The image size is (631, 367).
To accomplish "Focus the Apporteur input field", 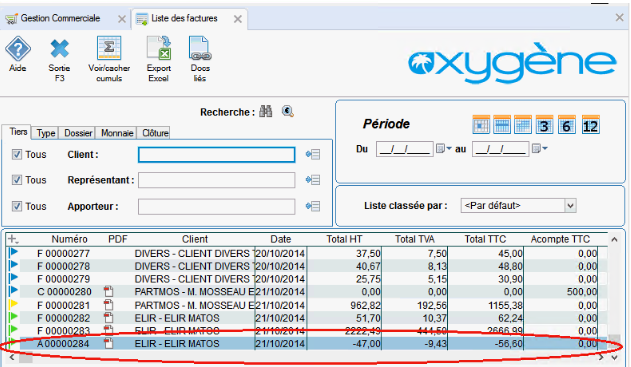I will tap(217, 206).
